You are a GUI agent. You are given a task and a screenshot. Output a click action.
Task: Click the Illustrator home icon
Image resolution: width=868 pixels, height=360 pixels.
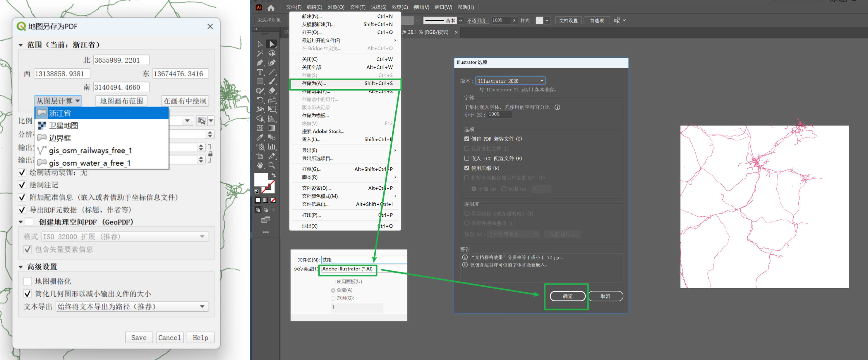pos(271,7)
